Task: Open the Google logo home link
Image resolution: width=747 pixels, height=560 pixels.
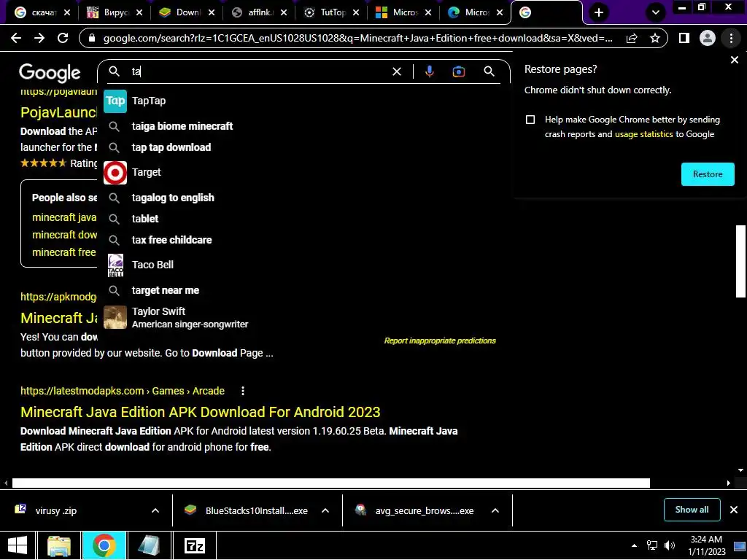Action: [x=50, y=73]
